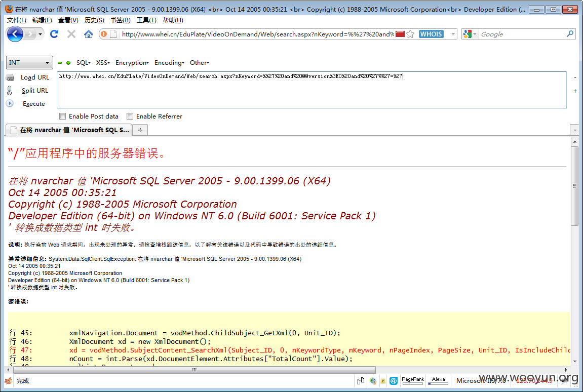The width and height of the screenshot is (583, 392).
Task: Click the Alexa rank meter in status bar
Action: (x=438, y=380)
